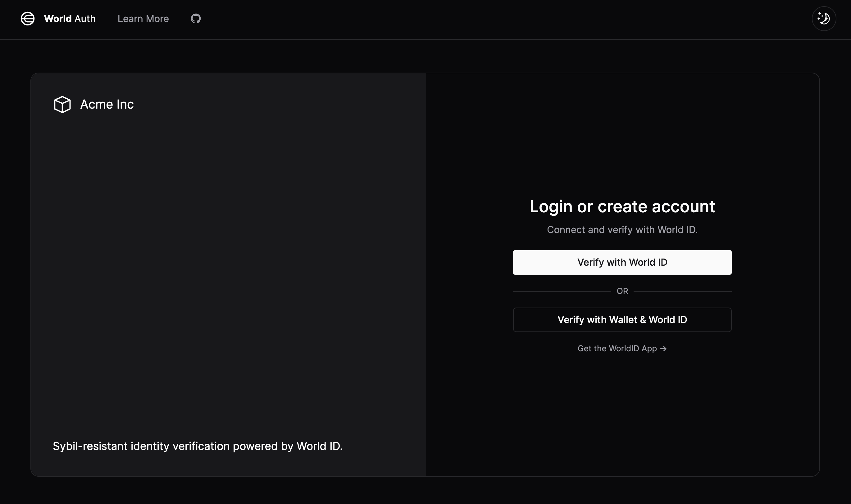Click Connect and verify with World ID subtitle

click(x=622, y=230)
